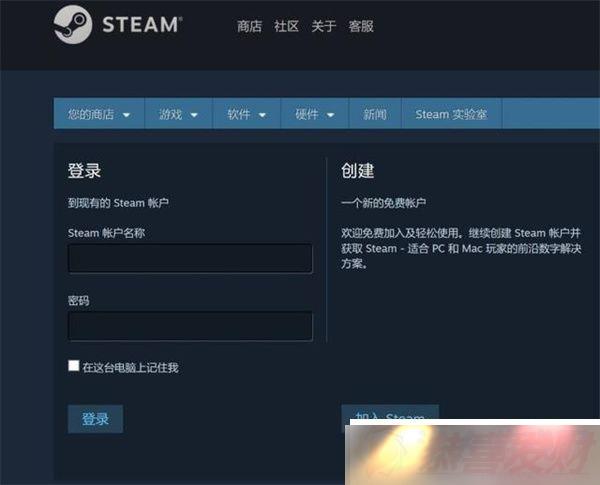The width and height of the screenshot is (600, 485).
Task: Expand the 您的商店 dropdown
Action: pyautogui.click(x=99, y=114)
